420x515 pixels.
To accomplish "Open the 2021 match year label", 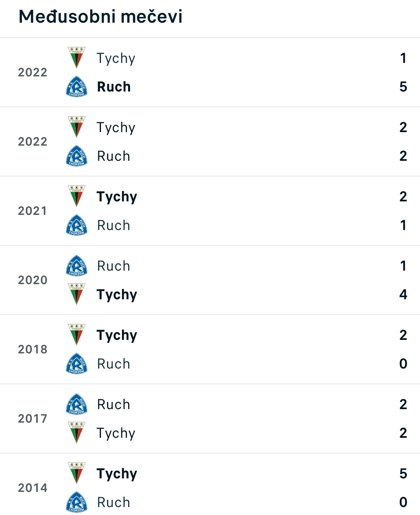I will pyautogui.click(x=33, y=211).
